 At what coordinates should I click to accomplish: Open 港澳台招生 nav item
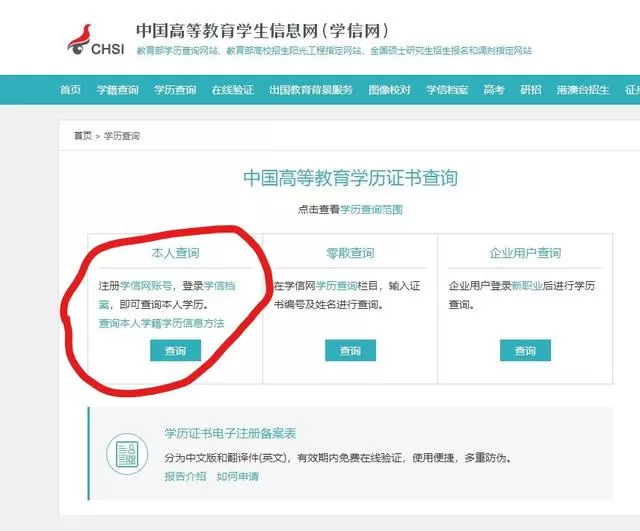pyautogui.click(x=583, y=90)
